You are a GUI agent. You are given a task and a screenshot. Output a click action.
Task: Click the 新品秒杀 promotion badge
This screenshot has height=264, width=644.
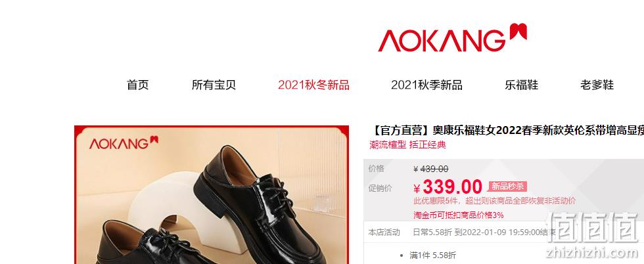[507, 187]
